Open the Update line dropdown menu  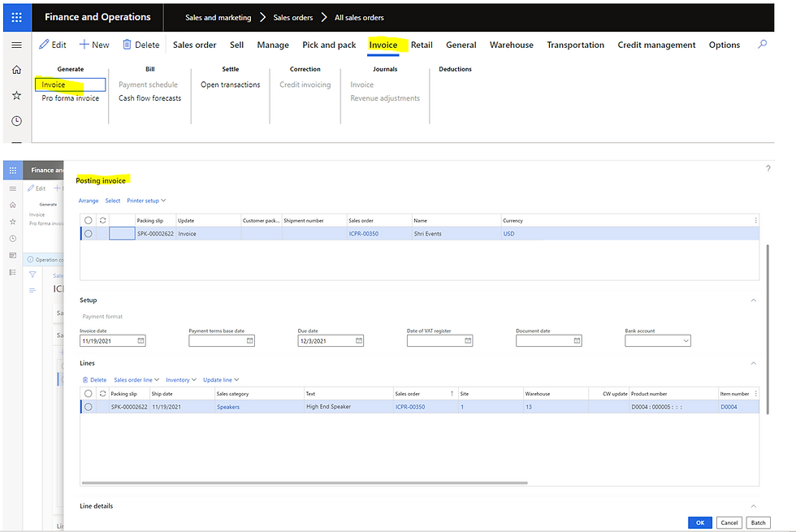pyautogui.click(x=221, y=380)
